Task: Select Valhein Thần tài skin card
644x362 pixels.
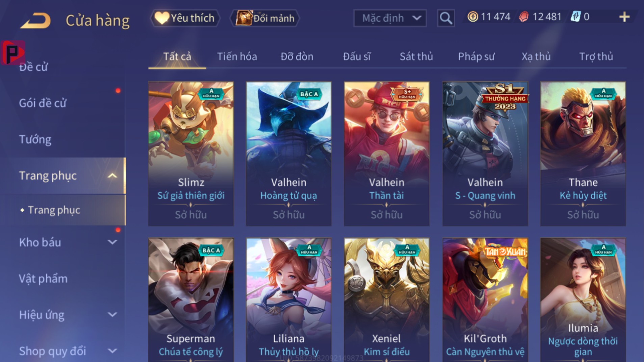Action: click(x=387, y=154)
